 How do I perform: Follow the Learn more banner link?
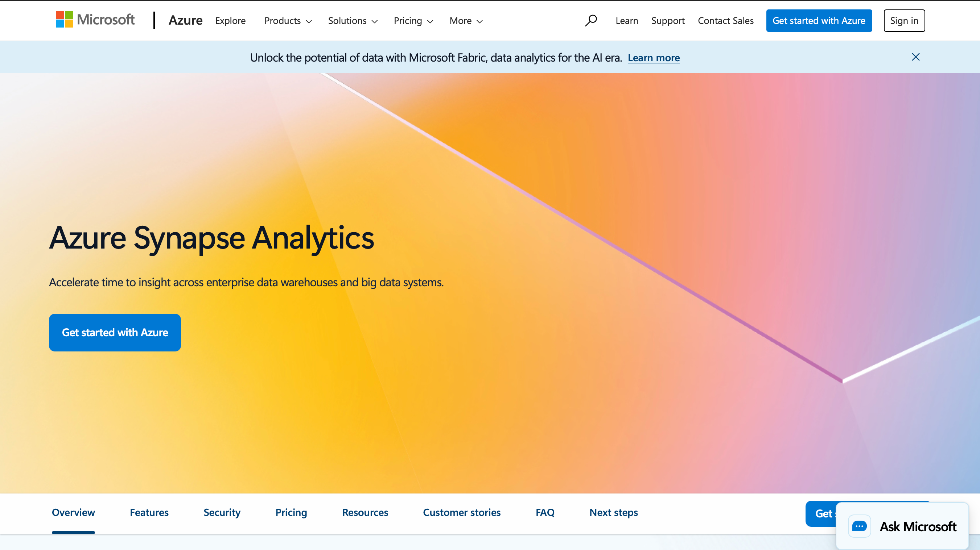654,58
